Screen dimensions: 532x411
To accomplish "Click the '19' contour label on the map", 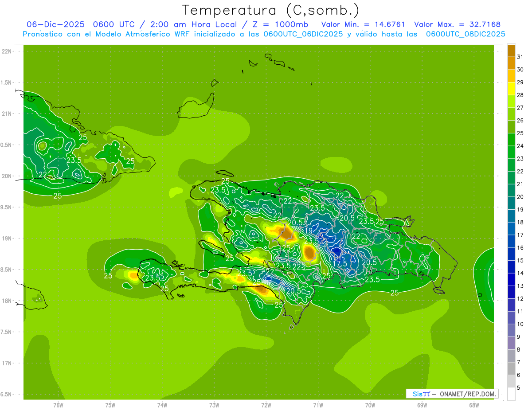I will pos(309,231).
